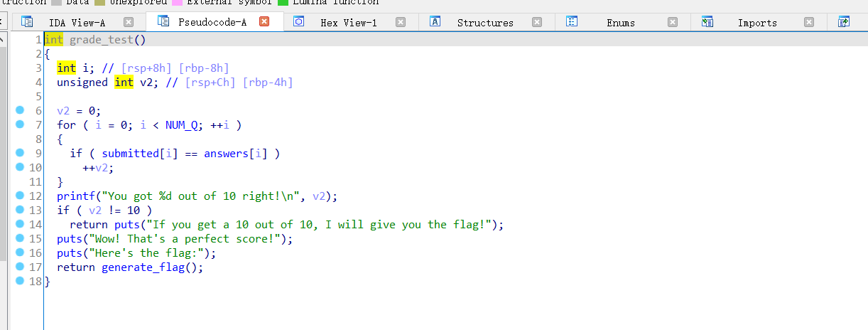Click the answers array name
Image resolution: width=868 pixels, height=330 pixels.
coord(226,154)
